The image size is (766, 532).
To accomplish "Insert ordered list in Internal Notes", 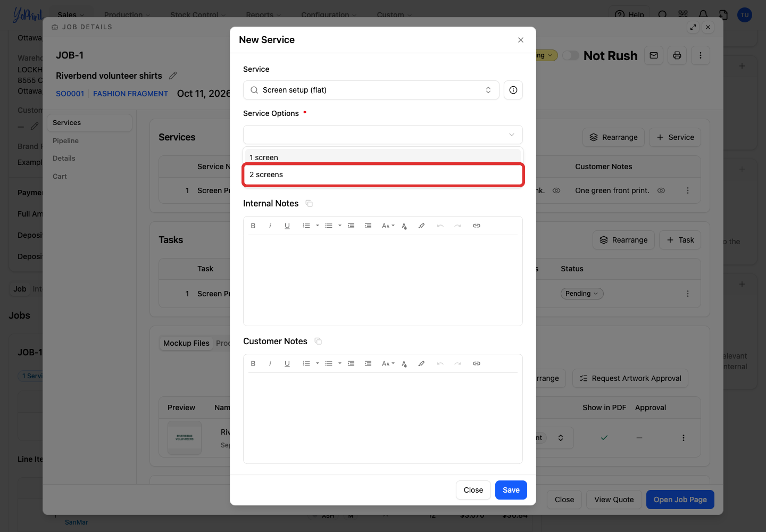I will [x=306, y=226].
